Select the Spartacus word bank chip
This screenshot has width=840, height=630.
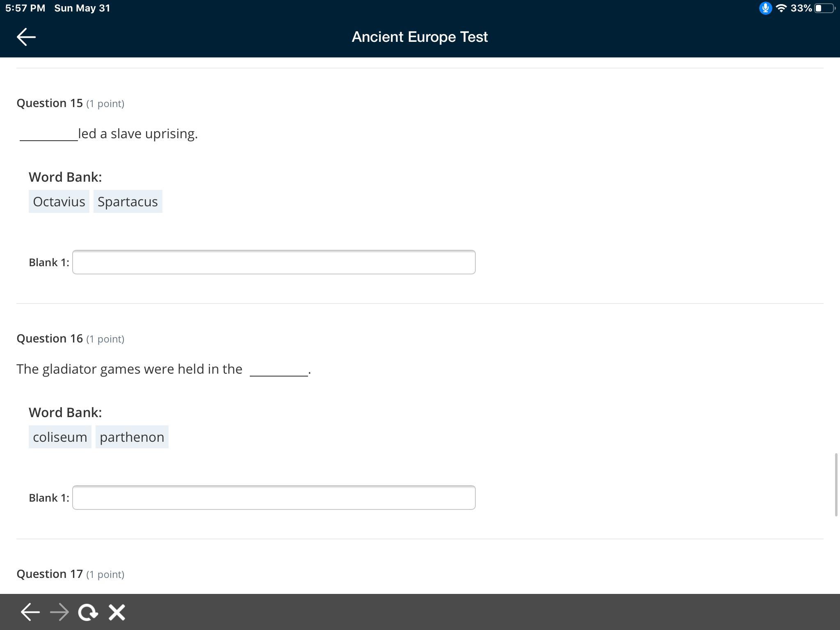click(128, 201)
